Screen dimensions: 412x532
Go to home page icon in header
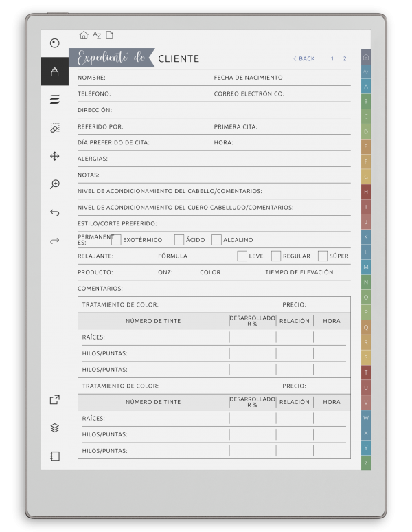click(x=84, y=35)
